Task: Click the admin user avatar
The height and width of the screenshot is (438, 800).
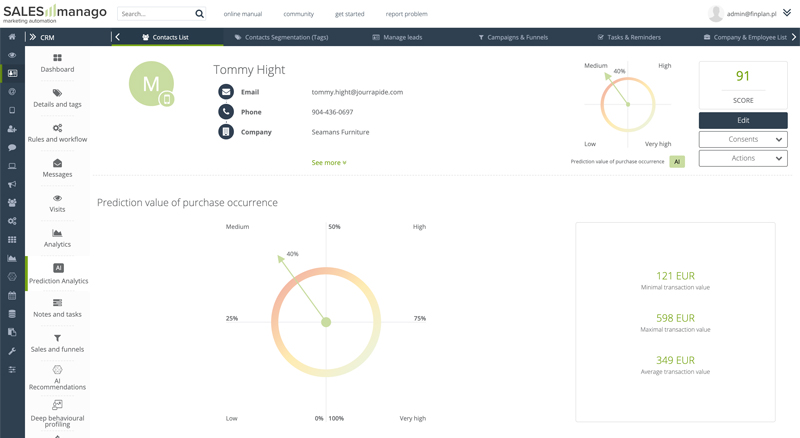Action: 716,14
